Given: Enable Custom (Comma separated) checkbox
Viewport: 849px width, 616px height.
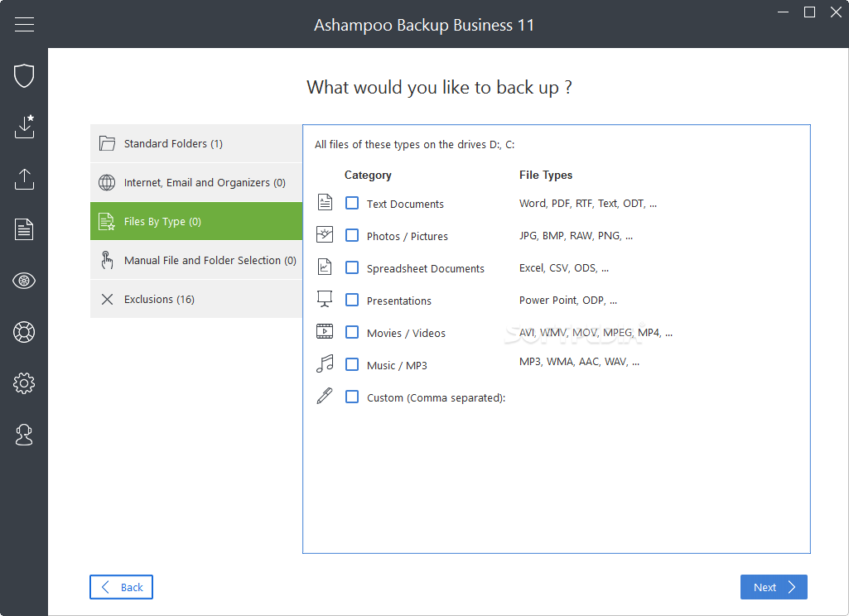Looking at the screenshot, I should point(352,397).
